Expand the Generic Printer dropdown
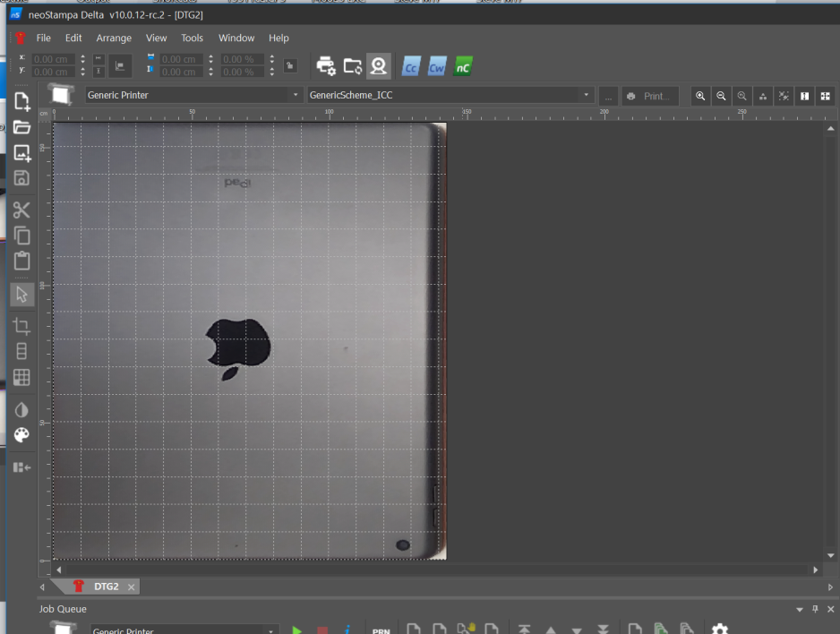 coord(296,95)
